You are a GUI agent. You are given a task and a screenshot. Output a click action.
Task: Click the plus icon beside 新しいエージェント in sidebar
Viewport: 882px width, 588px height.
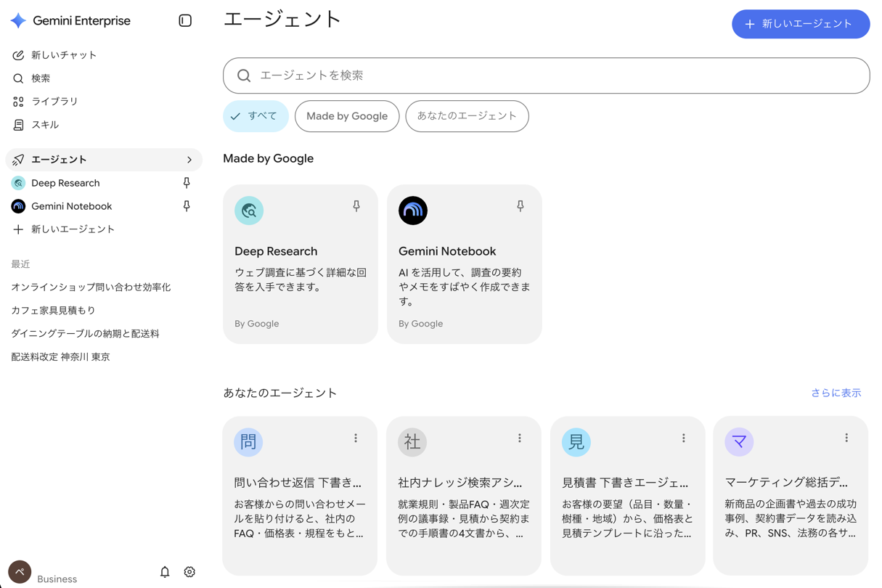tap(18, 229)
